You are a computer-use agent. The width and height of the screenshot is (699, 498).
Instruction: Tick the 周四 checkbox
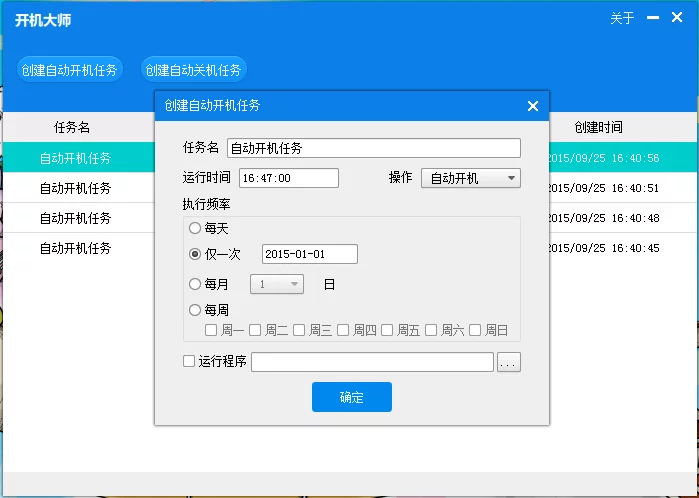(x=343, y=330)
